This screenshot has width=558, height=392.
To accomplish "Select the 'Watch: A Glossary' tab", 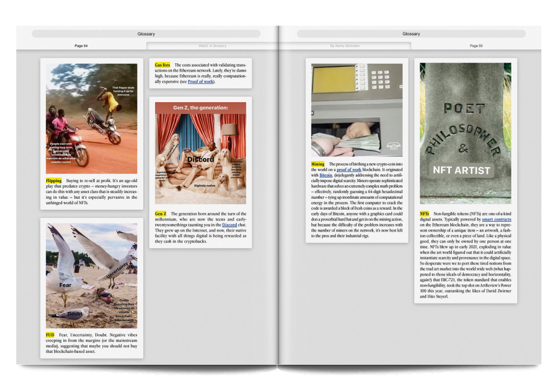I will [212, 46].
